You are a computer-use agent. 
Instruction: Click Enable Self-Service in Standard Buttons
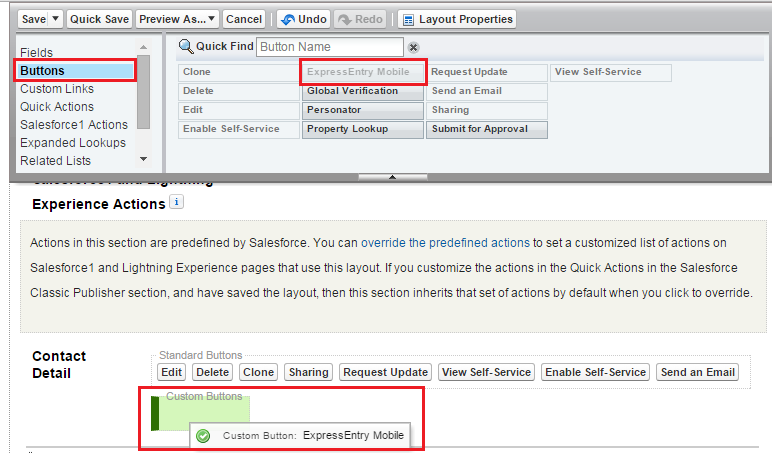[595, 372]
